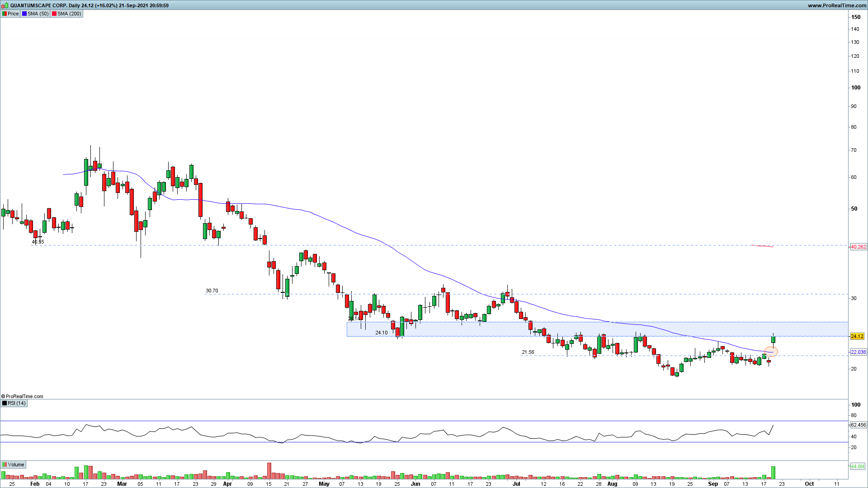This screenshot has width=868, height=488.
Task: Click the ProRealTime.com copyright text
Action: coord(23,396)
